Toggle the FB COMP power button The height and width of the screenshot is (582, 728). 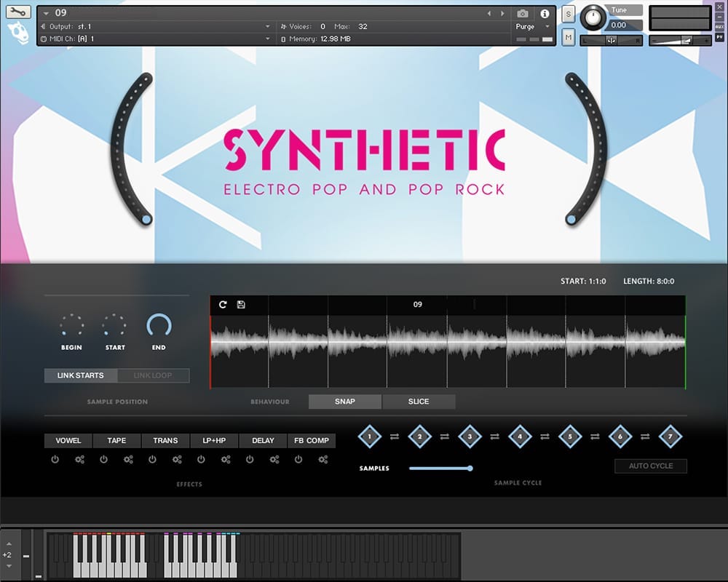click(298, 460)
